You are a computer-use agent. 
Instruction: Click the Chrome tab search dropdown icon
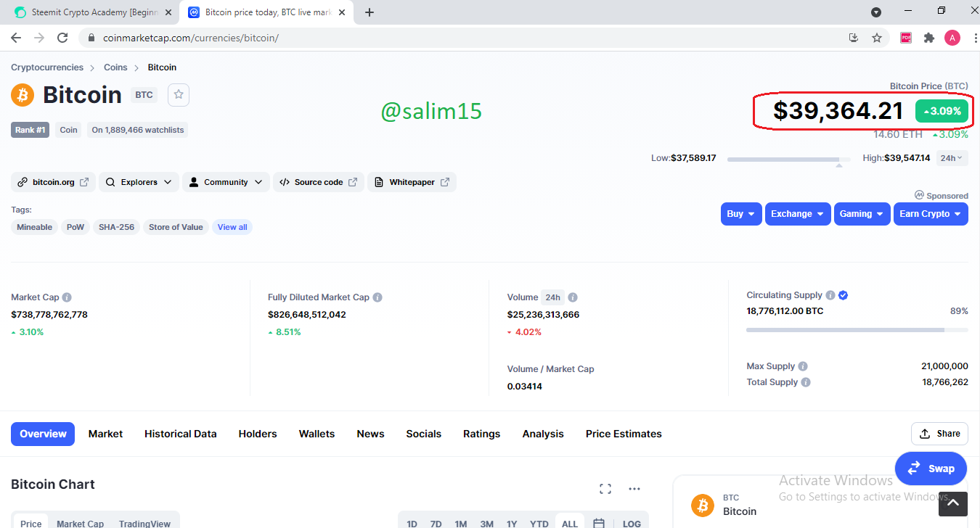(876, 12)
